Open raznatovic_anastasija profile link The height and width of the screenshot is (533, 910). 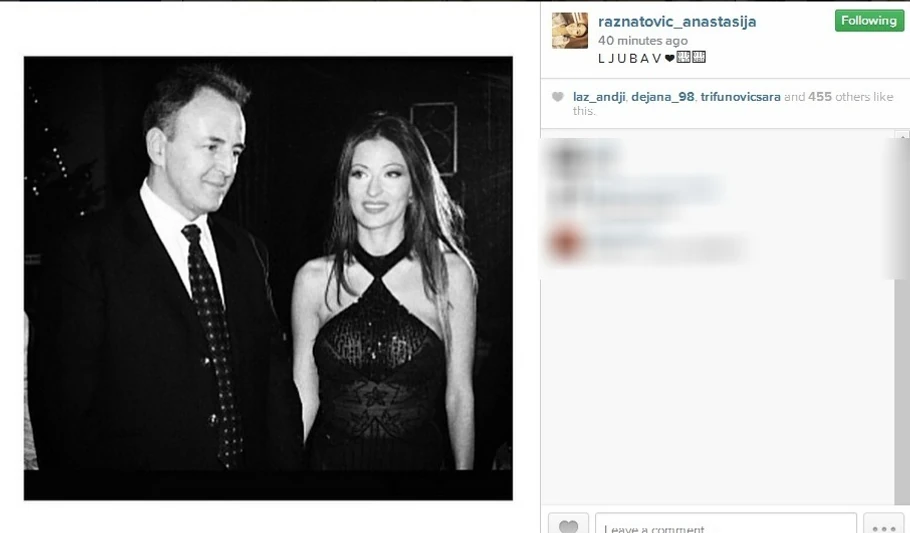pyautogui.click(x=677, y=22)
